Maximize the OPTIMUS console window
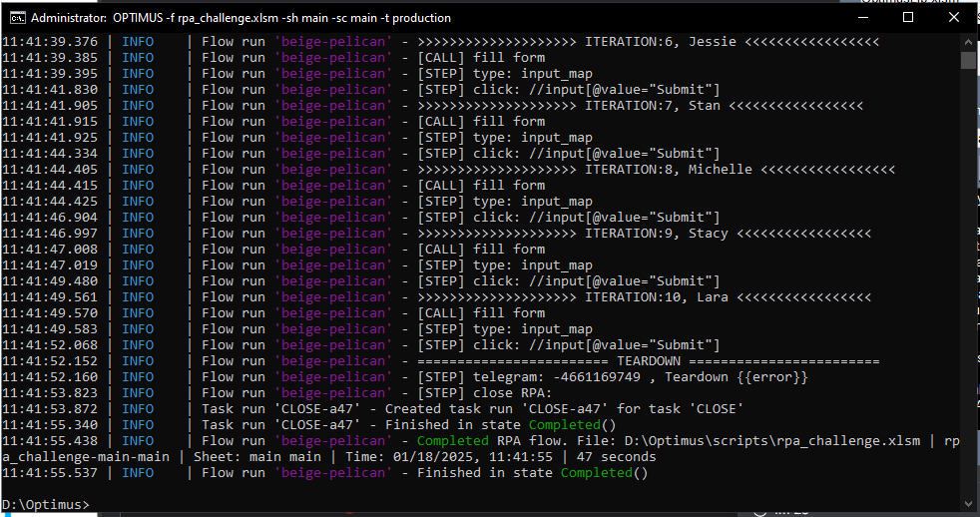 tap(908, 18)
